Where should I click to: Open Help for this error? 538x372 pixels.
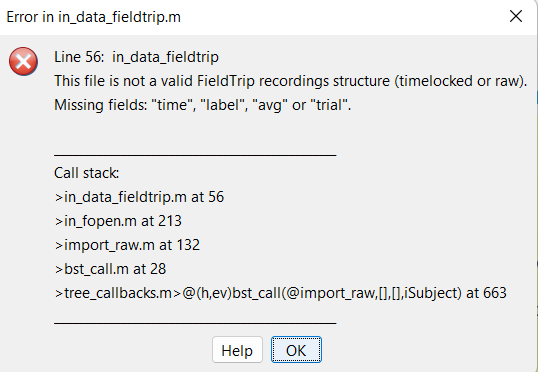click(237, 350)
